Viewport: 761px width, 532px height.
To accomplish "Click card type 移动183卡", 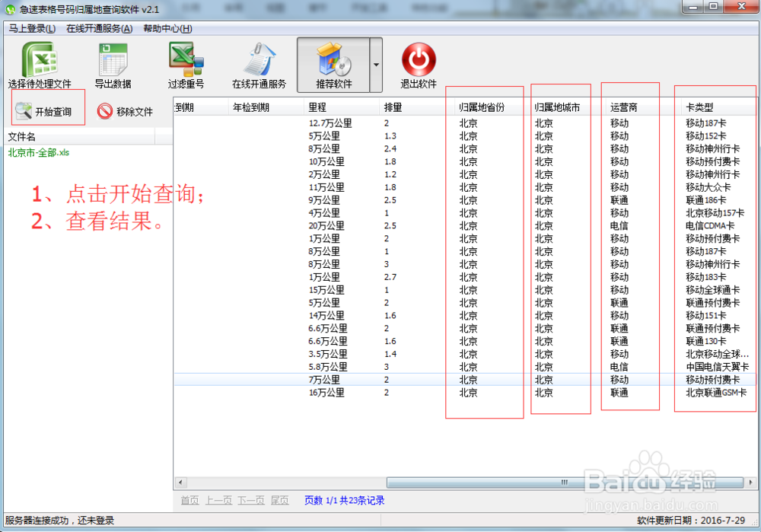I will tap(705, 277).
